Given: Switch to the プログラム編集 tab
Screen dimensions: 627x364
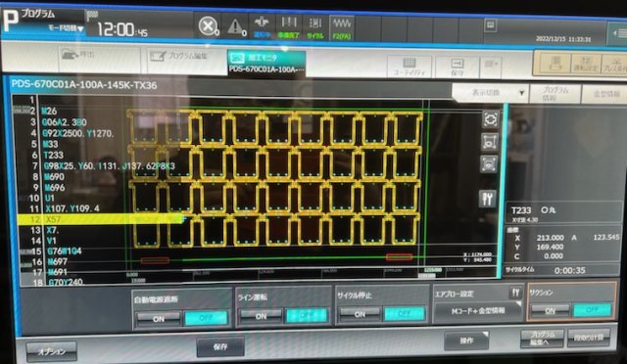Looking at the screenshot, I should click(x=184, y=57).
